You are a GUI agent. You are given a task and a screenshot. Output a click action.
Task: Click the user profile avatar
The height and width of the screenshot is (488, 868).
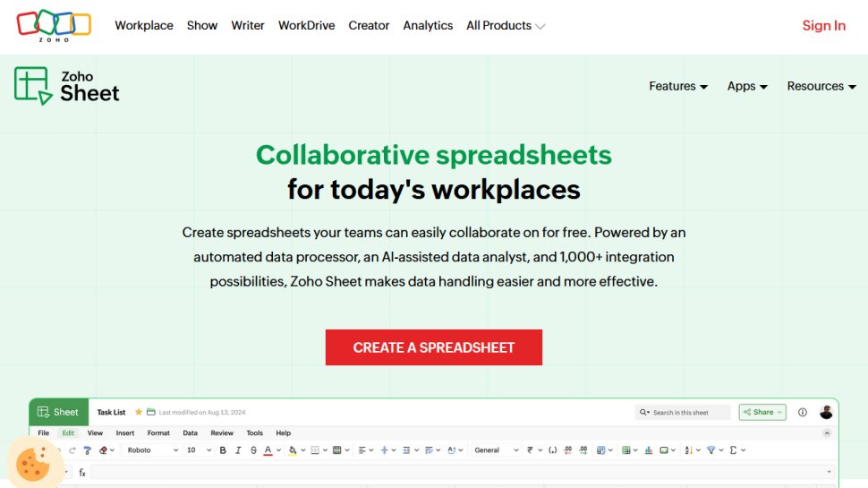pyautogui.click(x=826, y=412)
